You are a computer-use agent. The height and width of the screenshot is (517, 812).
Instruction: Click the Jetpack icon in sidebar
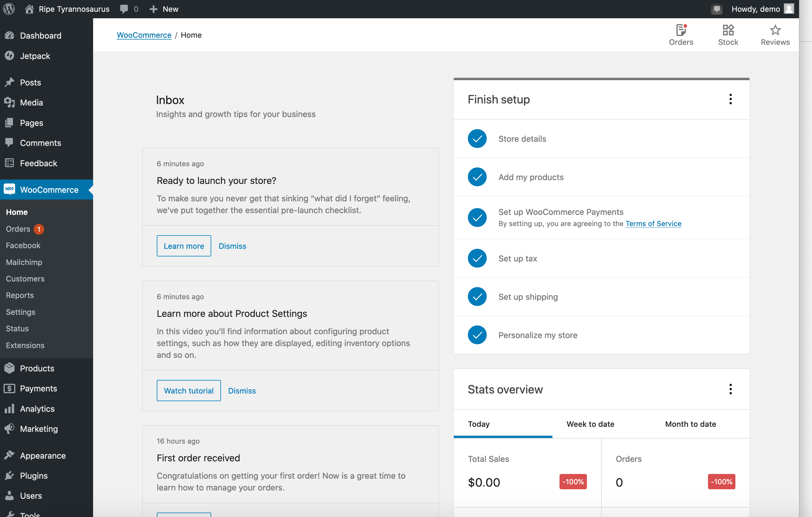coord(9,56)
